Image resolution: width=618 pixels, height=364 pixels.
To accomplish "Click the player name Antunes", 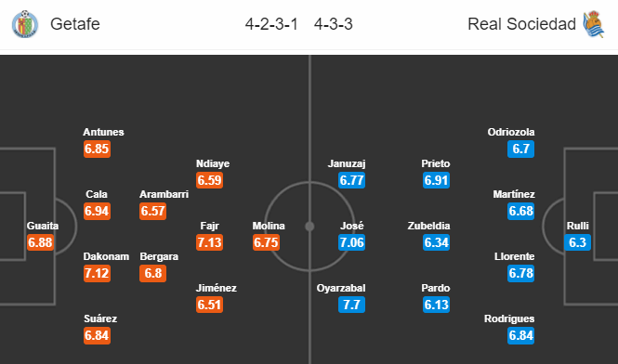I will pyautogui.click(x=103, y=132).
